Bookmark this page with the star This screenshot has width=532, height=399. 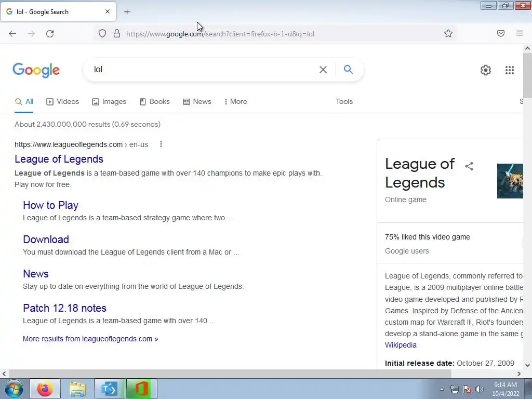click(x=448, y=33)
